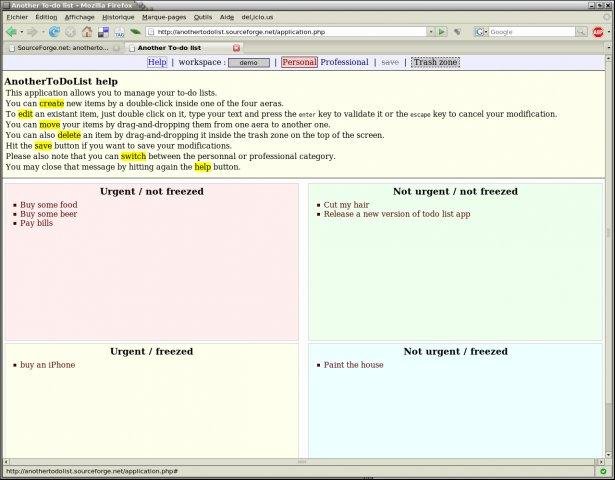Click the page icon in the URL bar
Screen dimensions: 615x480
click(x=151, y=32)
